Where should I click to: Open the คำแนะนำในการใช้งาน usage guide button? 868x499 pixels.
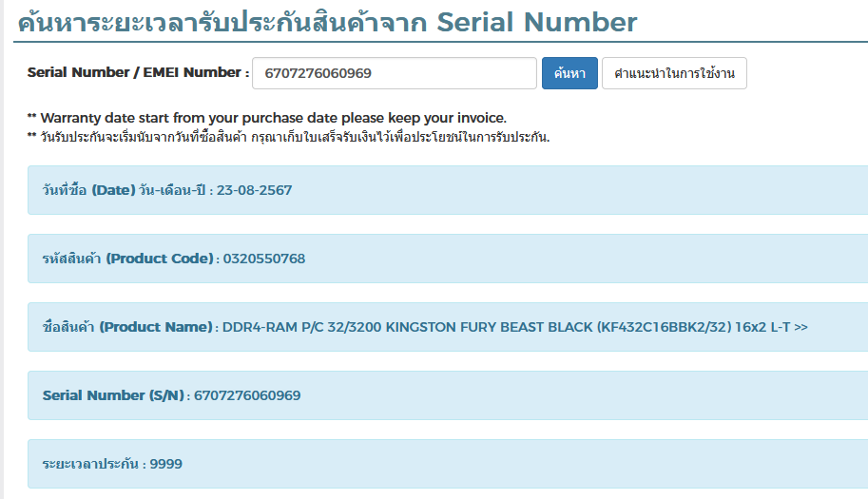pos(674,73)
